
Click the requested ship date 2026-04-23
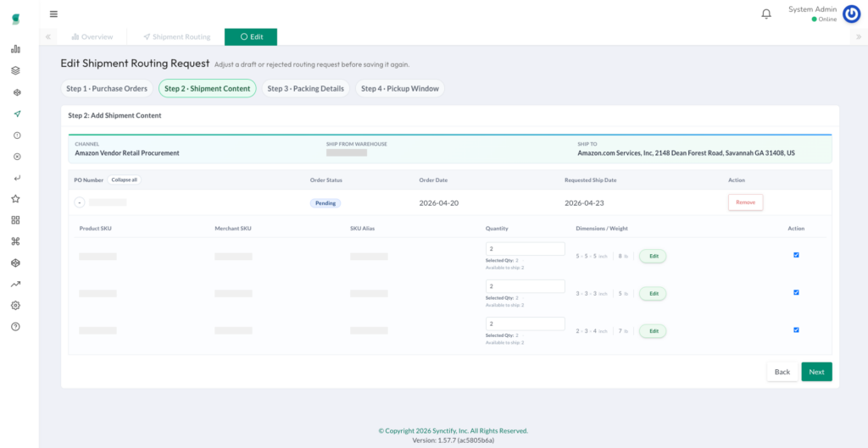coord(584,203)
